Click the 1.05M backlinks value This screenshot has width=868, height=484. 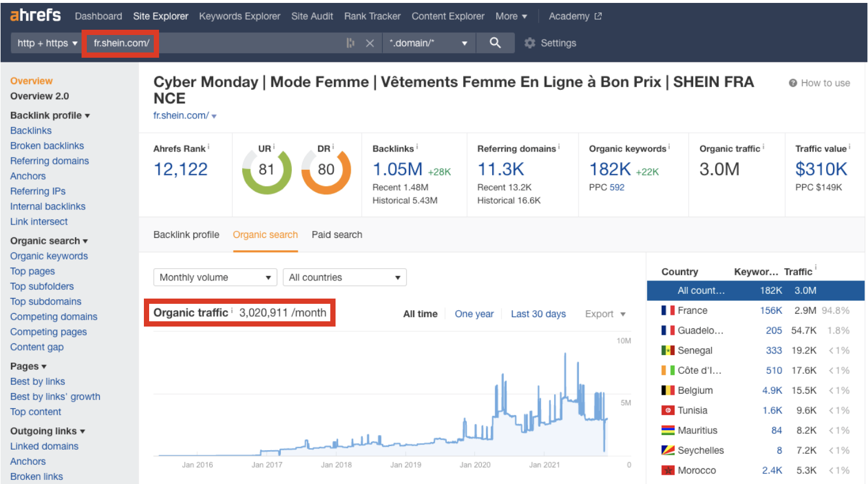tap(397, 169)
